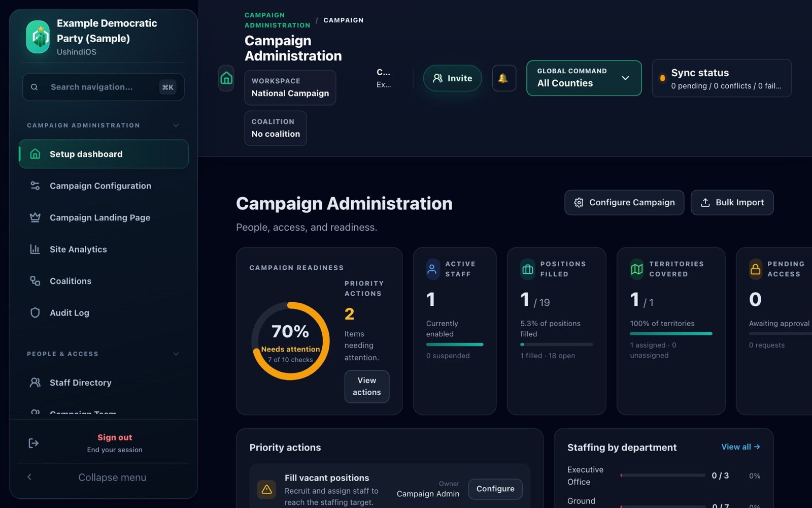
Task: Collapse the People & Access sidebar section
Action: tap(176, 354)
